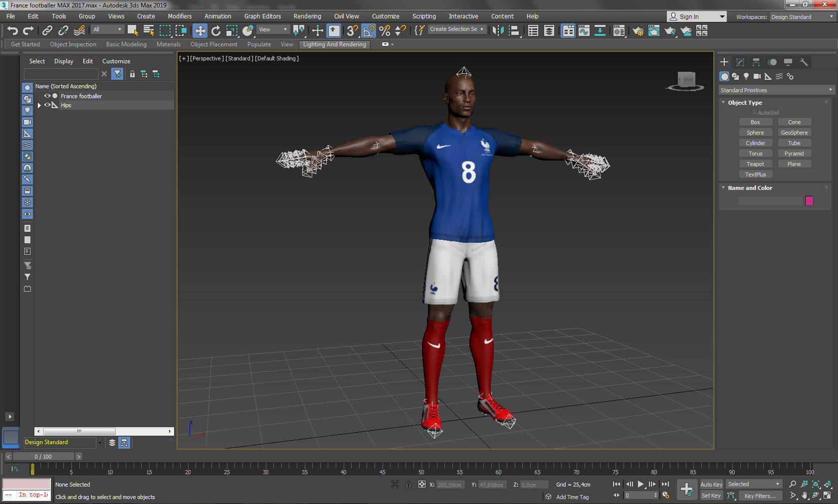The width and height of the screenshot is (838, 504).
Task: Switch to the Object Inspection ribbon tab
Action: pyautogui.click(x=73, y=44)
